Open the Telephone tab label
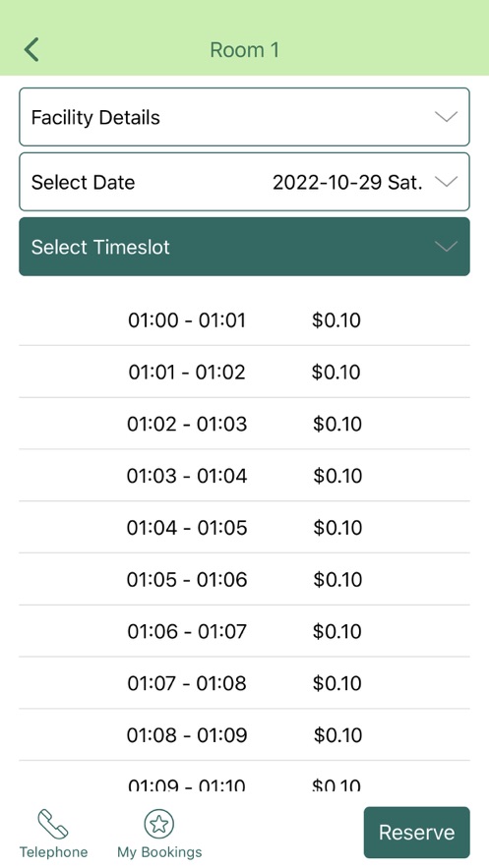 [53, 852]
